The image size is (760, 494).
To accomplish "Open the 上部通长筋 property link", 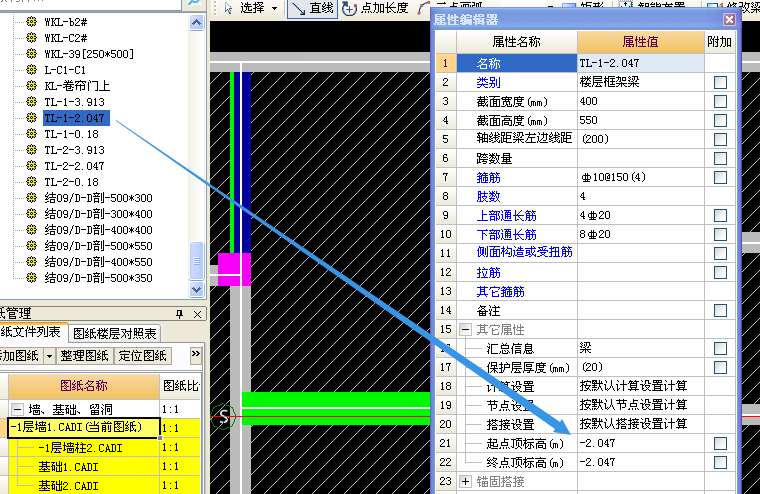I will click(x=507, y=216).
